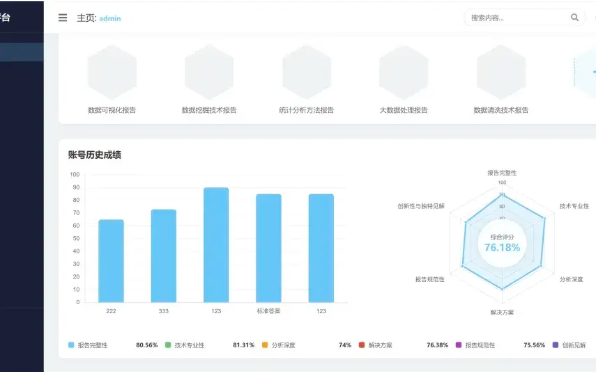
Task: Click the 技术专业性 radar axis label
Action: [574, 206]
